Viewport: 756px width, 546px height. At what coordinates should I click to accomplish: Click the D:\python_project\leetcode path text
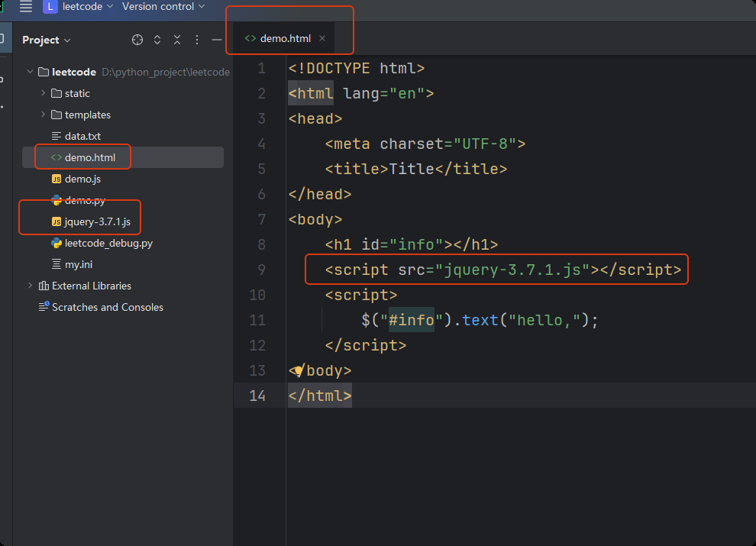click(x=166, y=72)
